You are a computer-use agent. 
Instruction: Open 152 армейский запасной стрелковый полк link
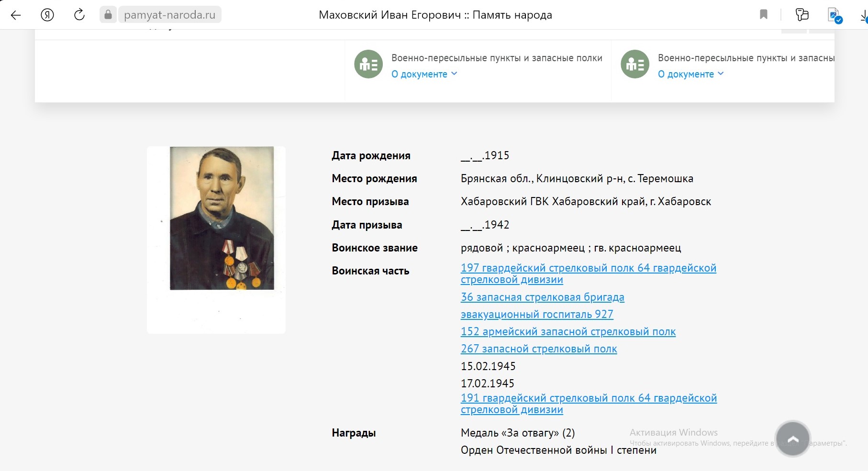click(568, 331)
